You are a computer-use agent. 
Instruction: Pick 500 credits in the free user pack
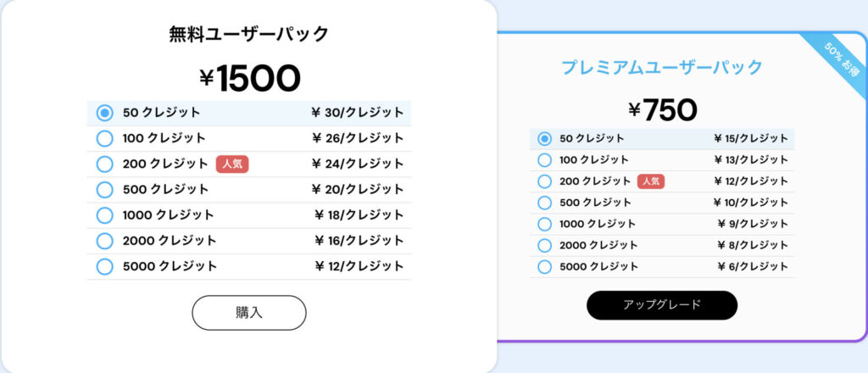pos(105,189)
